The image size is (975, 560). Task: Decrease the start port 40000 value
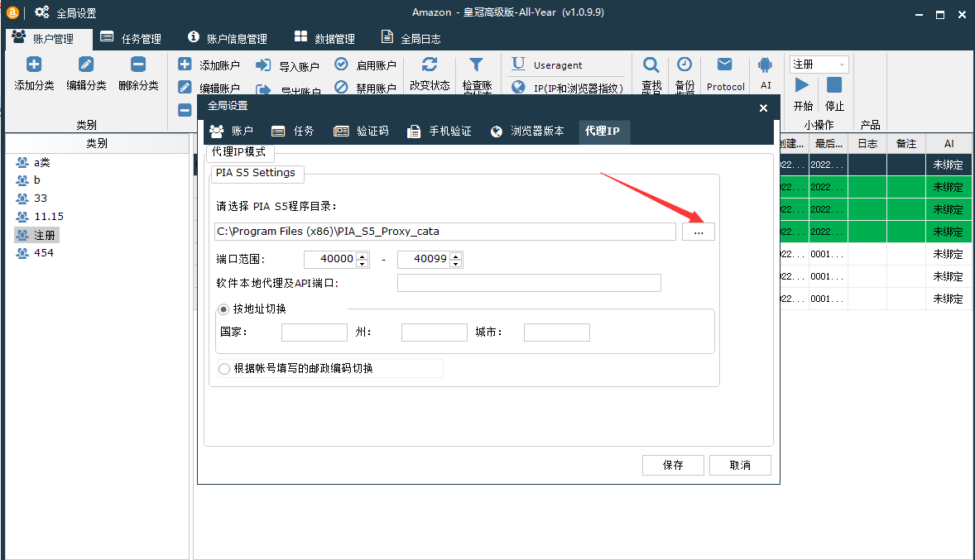363,264
